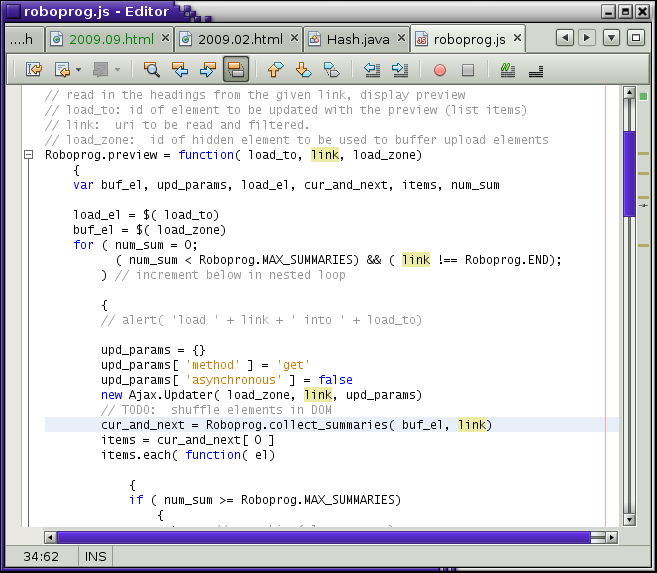Click the Comment lines toolbar icon
Image resolution: width=657 pixels, height=573 pixels.
click(508, 70)
